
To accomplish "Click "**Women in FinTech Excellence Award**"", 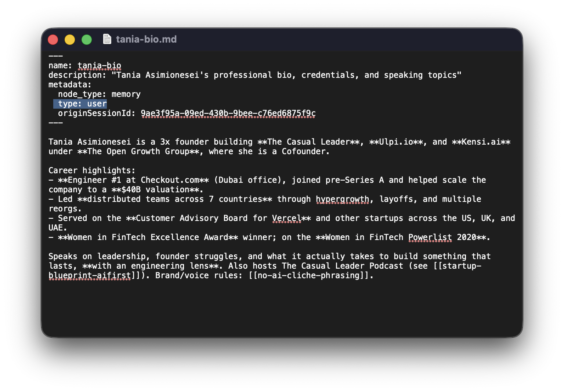I will (x=148, y=237).
